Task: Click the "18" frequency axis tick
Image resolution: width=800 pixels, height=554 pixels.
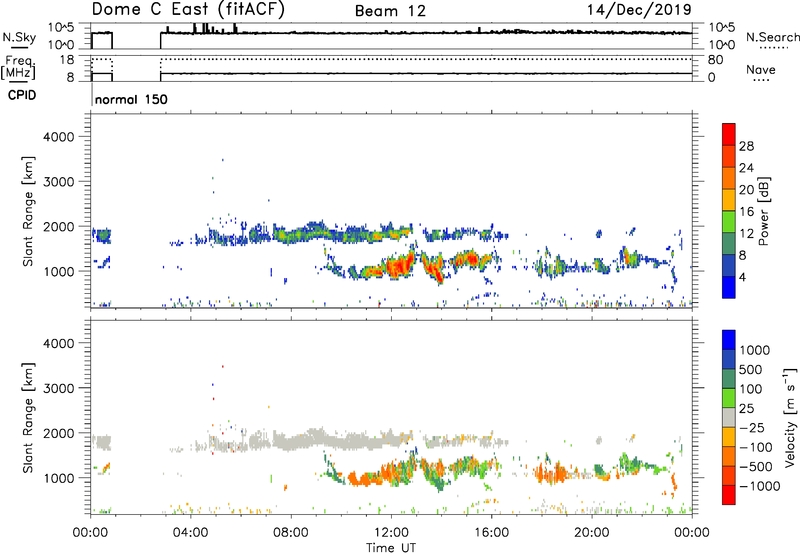Action: point(67,60)
